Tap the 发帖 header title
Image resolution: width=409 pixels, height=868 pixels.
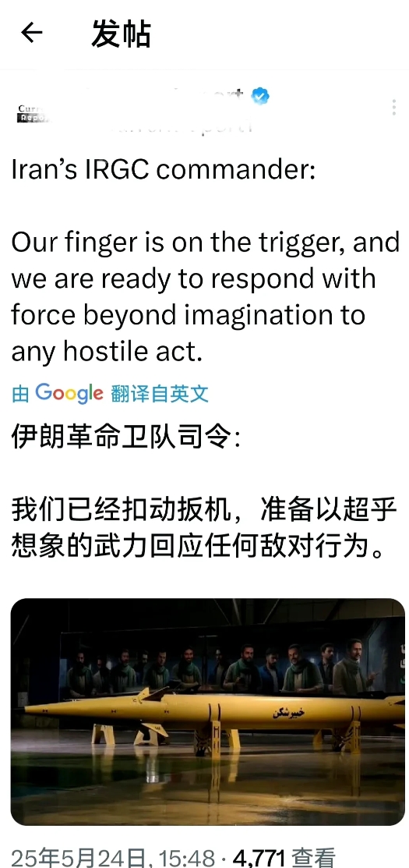[x=121, y=34]
